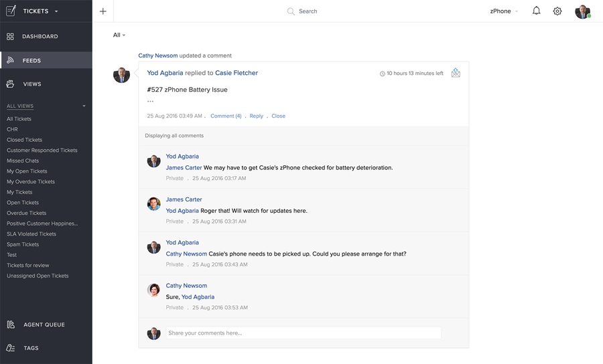Open the Comment (4) link

(x=226, y=116)
